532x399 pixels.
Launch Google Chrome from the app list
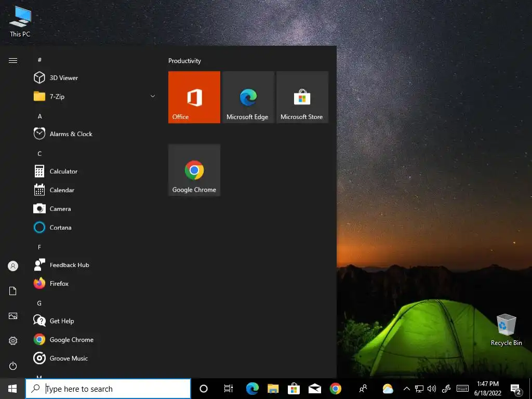(x=95, y=340)
